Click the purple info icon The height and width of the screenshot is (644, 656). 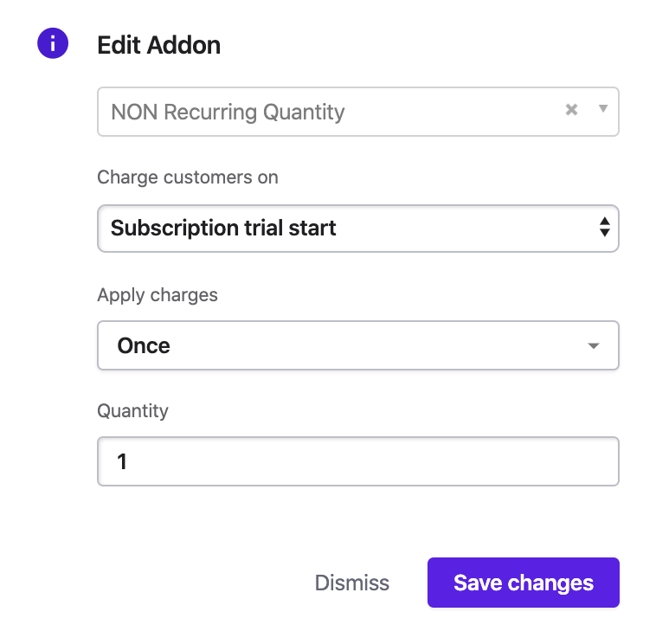tap(53, 43)
